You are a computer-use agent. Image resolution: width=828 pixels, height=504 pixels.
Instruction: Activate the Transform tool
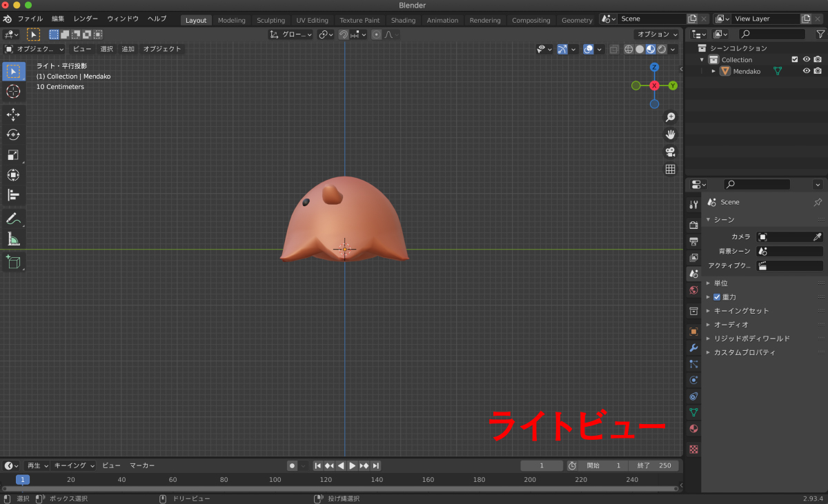pyautogui.click(x=13, y=175)
